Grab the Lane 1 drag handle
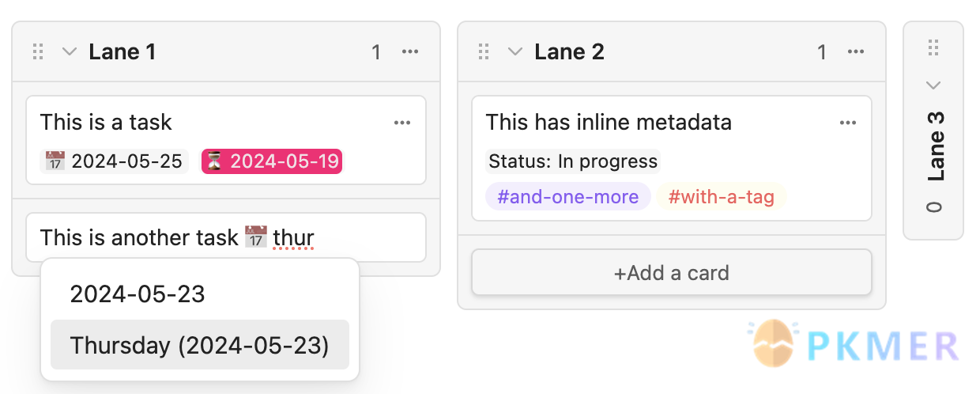 [x=38, y=52]
